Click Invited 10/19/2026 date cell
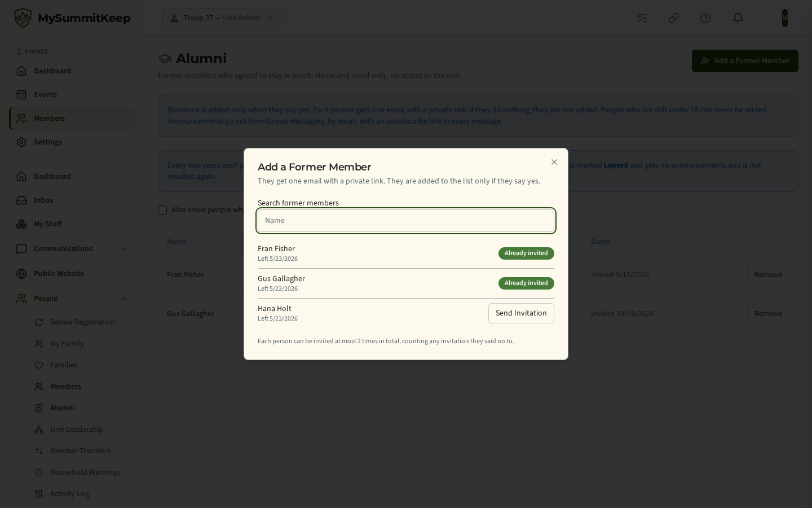Viewport: 812px width, 508px height. [x=622, y=314]
